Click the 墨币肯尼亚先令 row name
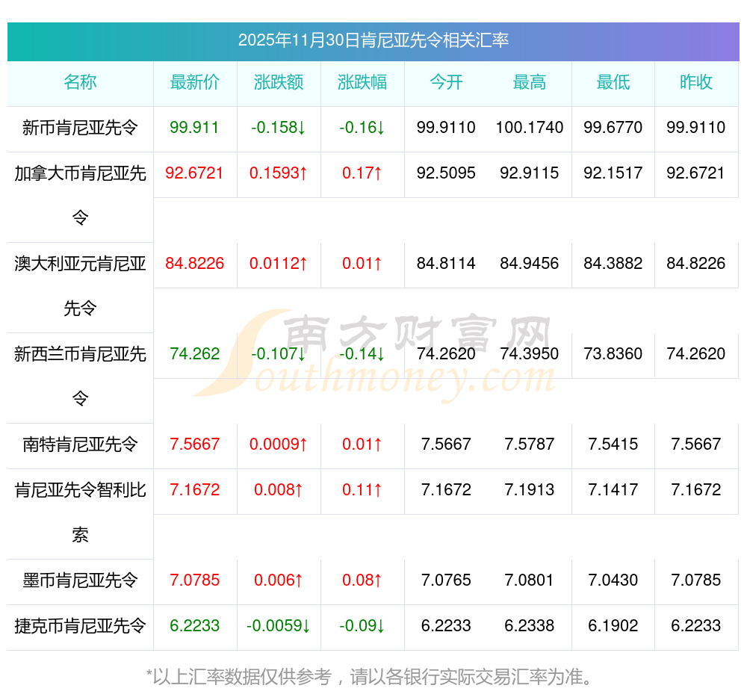 pyautogui.click(x=80, y=580)
